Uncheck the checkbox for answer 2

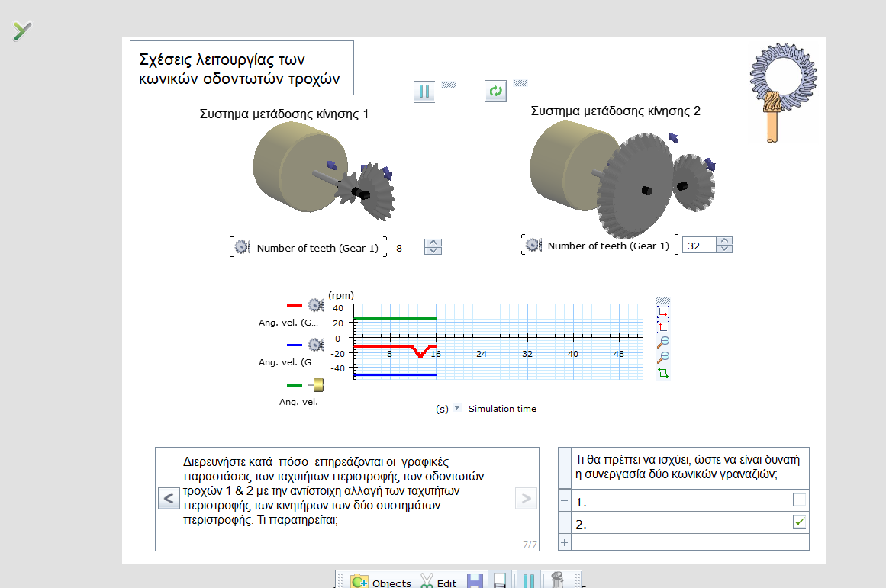(800, 522)
